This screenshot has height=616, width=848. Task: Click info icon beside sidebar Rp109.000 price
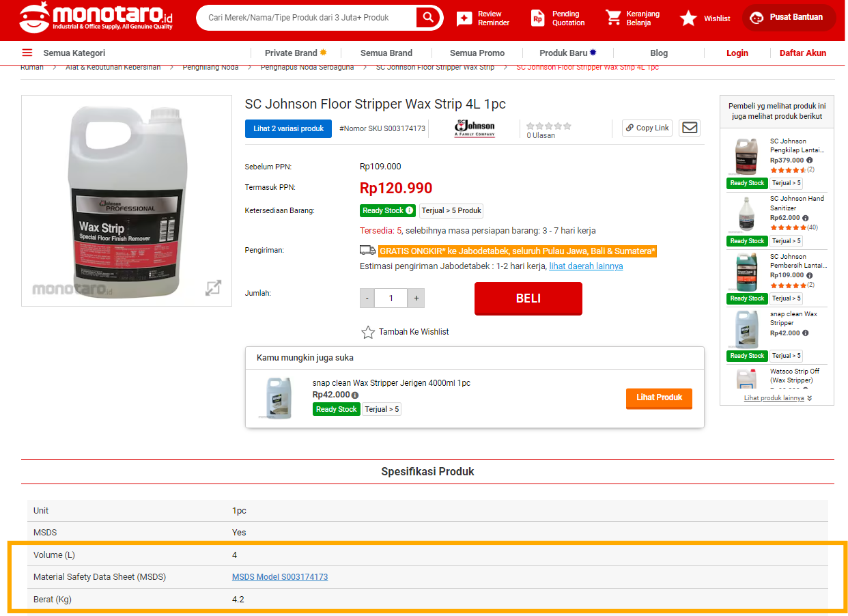click(810, 275)
